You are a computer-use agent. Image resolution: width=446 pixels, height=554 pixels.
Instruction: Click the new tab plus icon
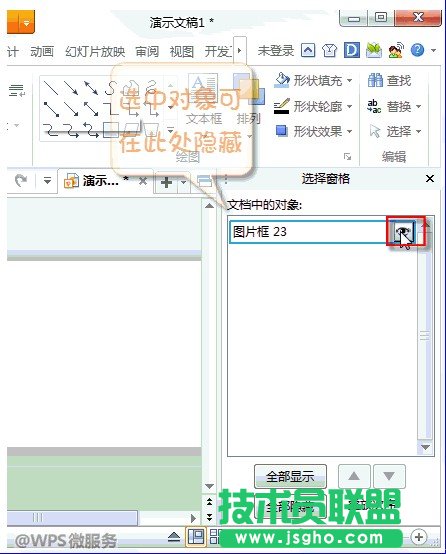tap(166, 182)
